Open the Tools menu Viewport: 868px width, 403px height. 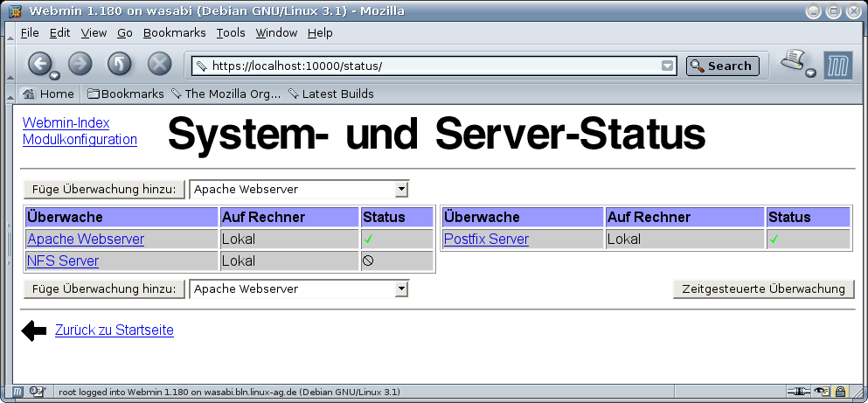pos(231,32)
